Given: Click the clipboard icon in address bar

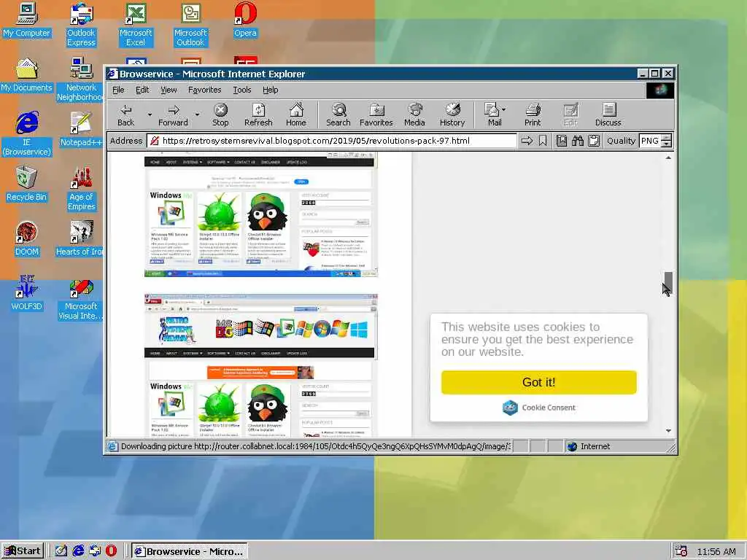Looking at the screenshot, I should (x=594, y=141).
